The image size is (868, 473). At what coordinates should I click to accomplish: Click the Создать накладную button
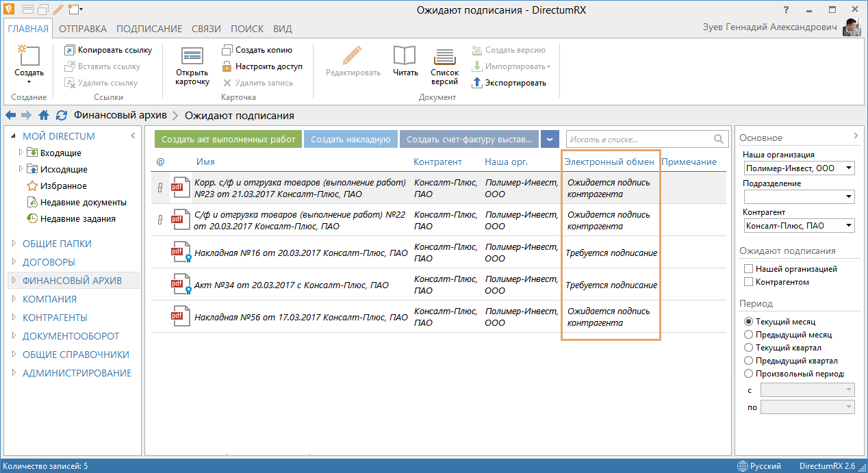[350, 139]
